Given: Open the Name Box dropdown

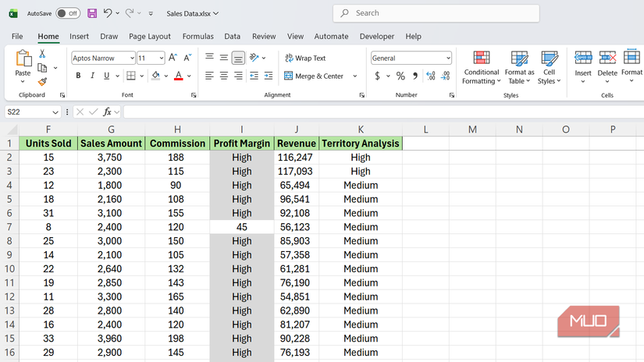Looking at the screenshot, I should [55, 112].
